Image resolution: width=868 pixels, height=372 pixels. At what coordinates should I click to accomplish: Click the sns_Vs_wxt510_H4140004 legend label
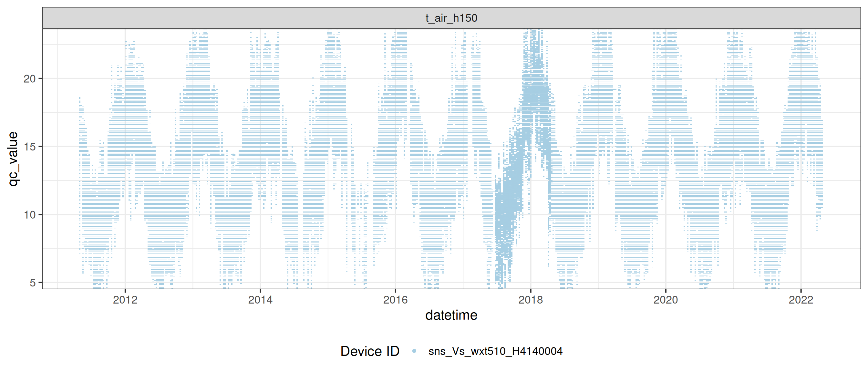(x=495, y=351)
